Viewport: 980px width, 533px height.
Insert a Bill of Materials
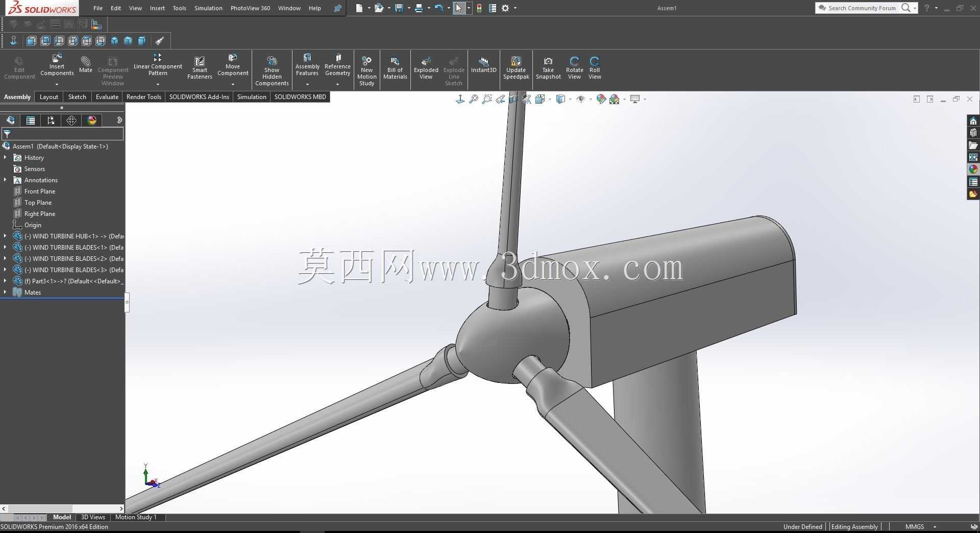pyautogui.click(x=395, y=68)
